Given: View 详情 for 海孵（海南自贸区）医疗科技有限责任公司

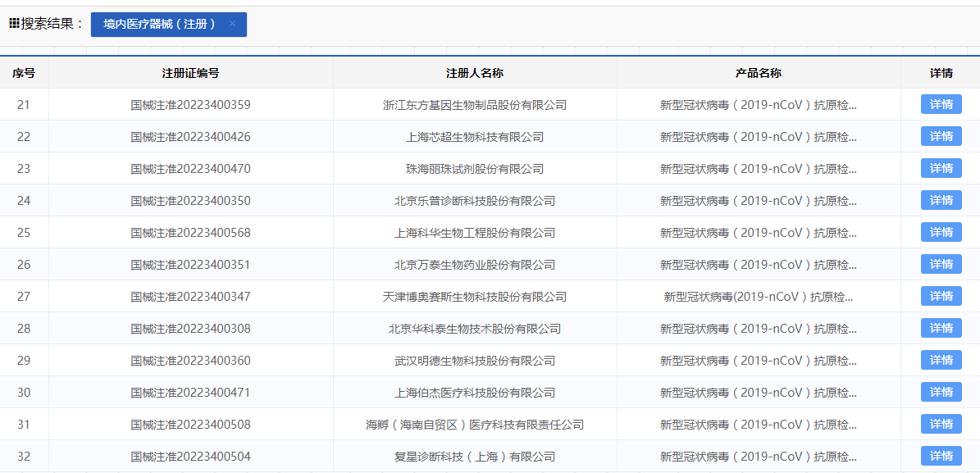Looking at the screenshot, I should pos(941,424).
